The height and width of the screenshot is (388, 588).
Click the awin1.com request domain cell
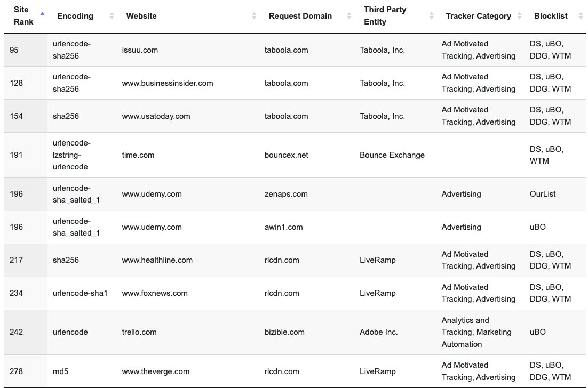point(284,227)
